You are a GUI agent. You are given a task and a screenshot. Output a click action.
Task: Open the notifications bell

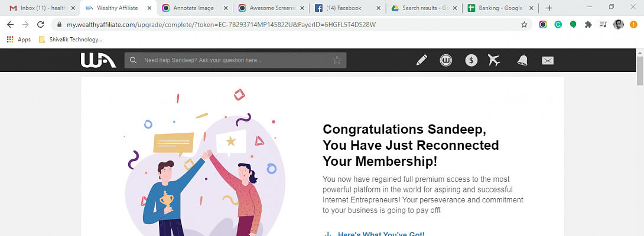(x=522, y=60)
